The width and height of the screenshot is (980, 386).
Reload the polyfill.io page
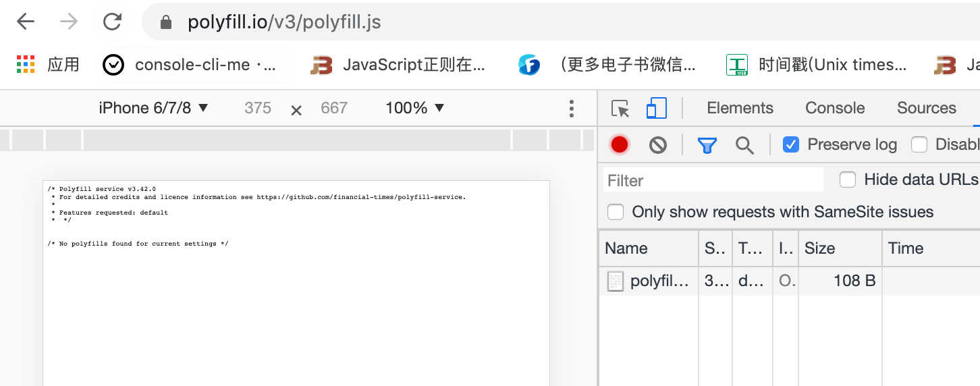point(112,22)
